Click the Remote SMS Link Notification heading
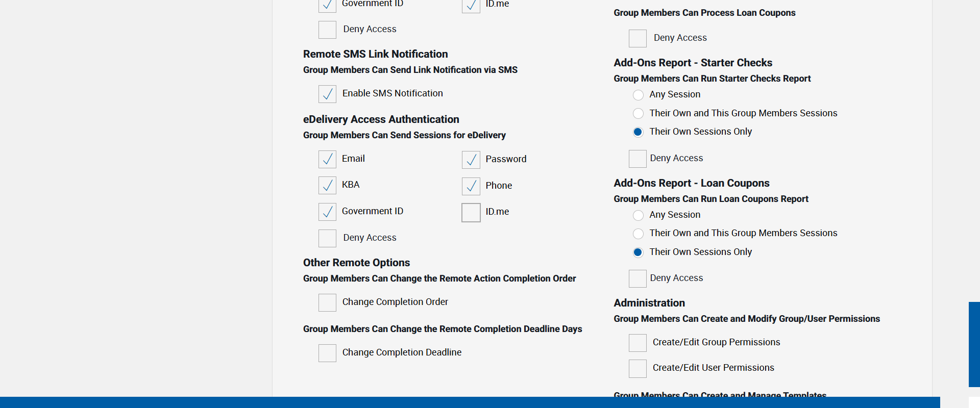Screen dimensions: 980x408 pos(375,54)
